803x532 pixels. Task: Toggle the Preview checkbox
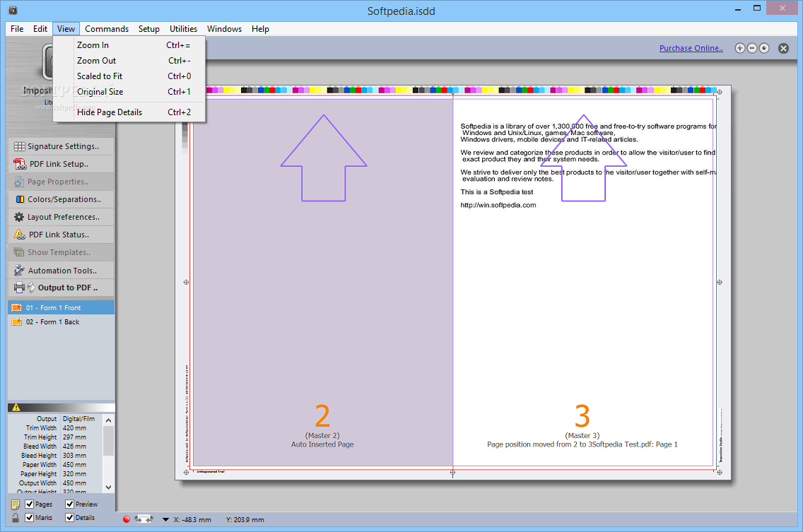tap(70, 504)
